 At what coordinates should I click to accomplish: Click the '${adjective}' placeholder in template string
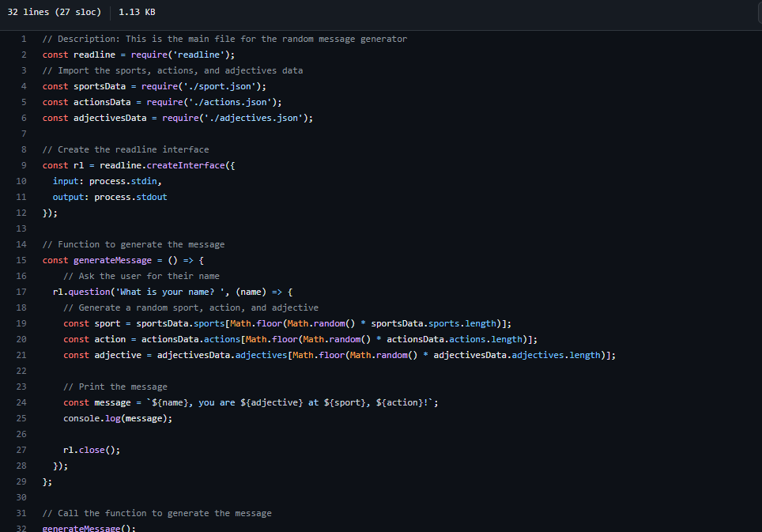click(271, 402)
